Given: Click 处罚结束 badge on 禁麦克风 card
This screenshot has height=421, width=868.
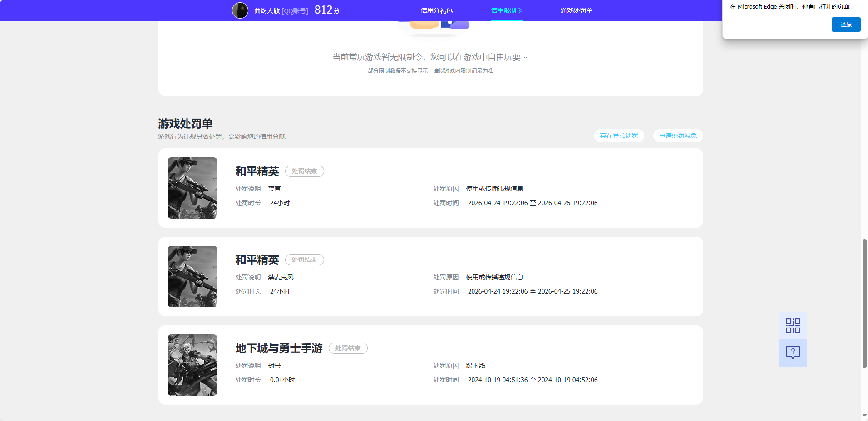Looking at the screenshot, I should coord(304,259).
